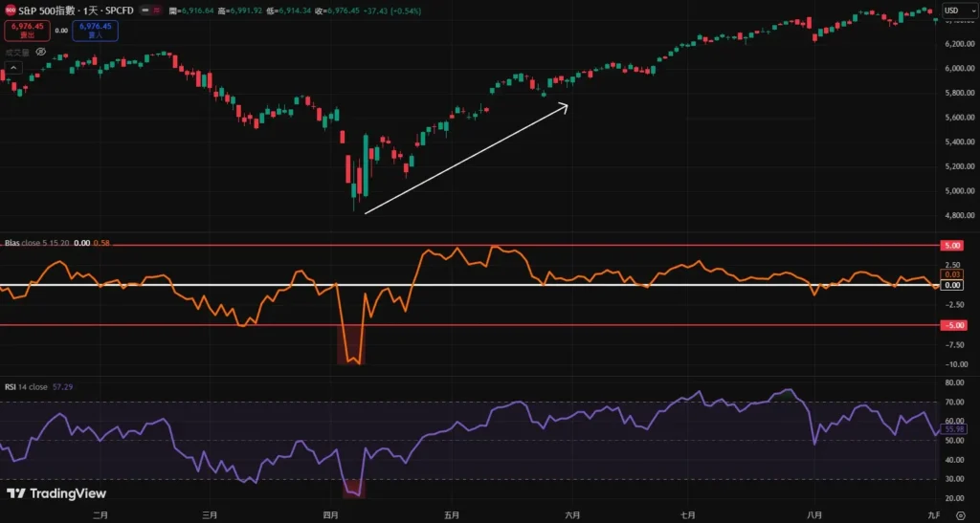The width and height of the screenshot is (980, 523).
Task: Click the orange 0.03 Bias value label
Action: pos(953,274)
